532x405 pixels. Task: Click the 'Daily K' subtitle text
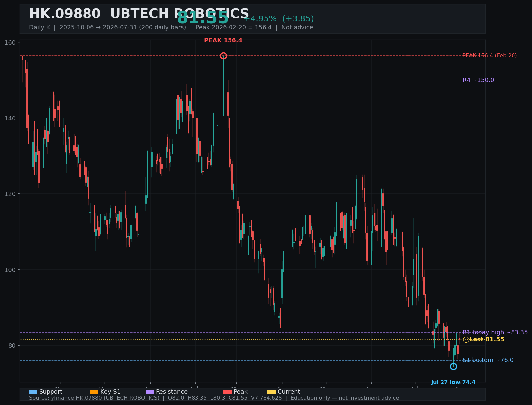click(39, 27)
